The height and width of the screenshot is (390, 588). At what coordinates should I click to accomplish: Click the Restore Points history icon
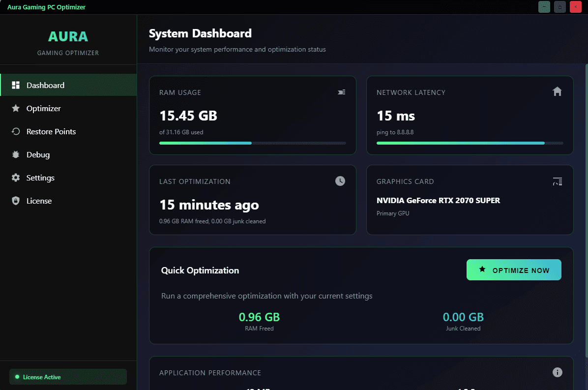pos(16,131)
